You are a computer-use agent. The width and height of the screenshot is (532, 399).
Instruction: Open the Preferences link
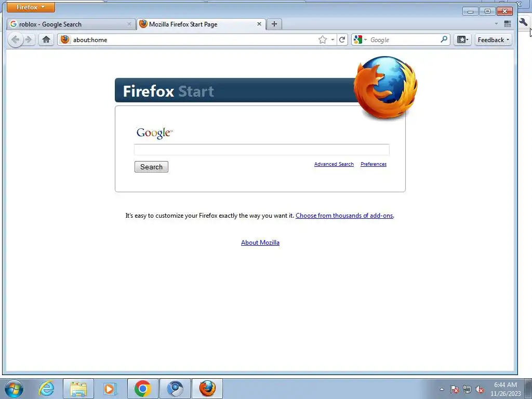point(374,164)
